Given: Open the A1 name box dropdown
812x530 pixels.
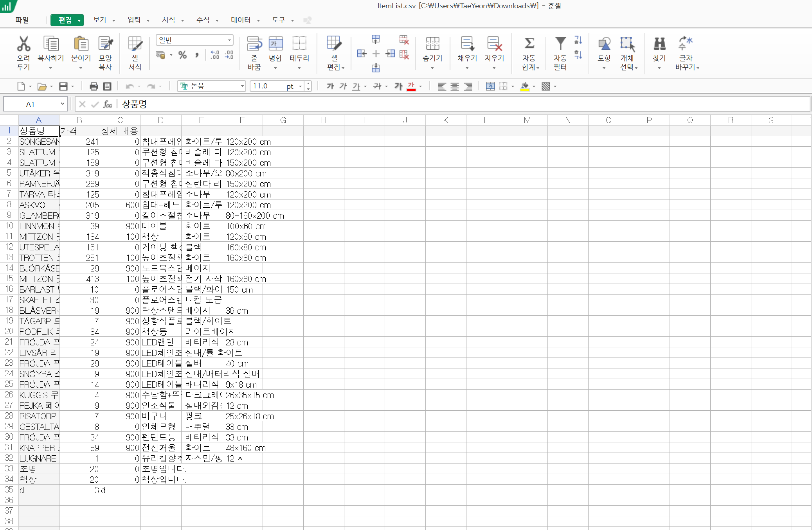Looking at the screenshot, I should [x=62, y=104].
